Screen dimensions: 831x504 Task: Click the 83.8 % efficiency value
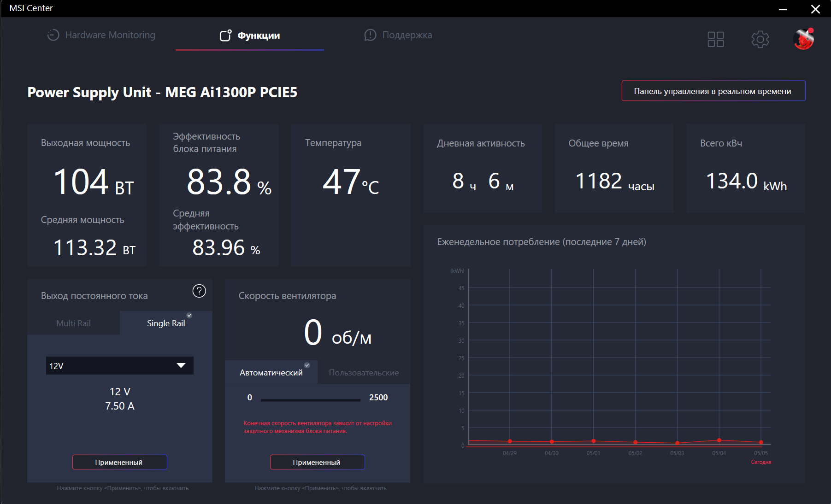pos(229,182)
